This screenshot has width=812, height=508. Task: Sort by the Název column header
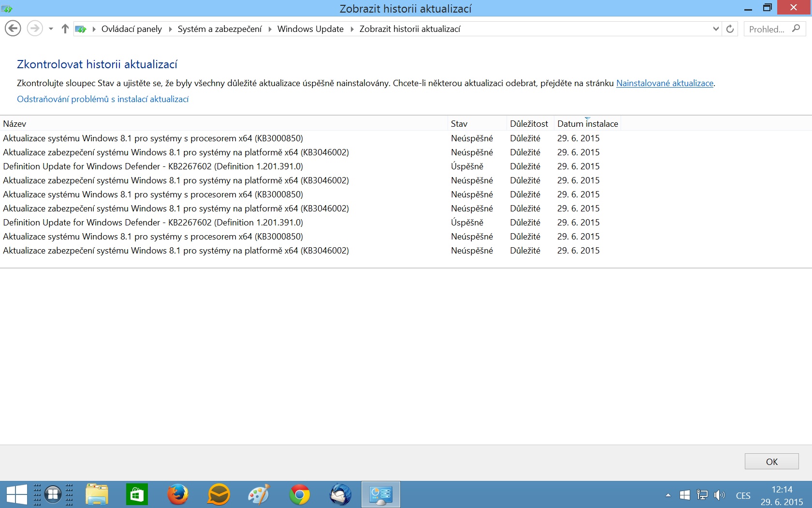click(224, 124)
